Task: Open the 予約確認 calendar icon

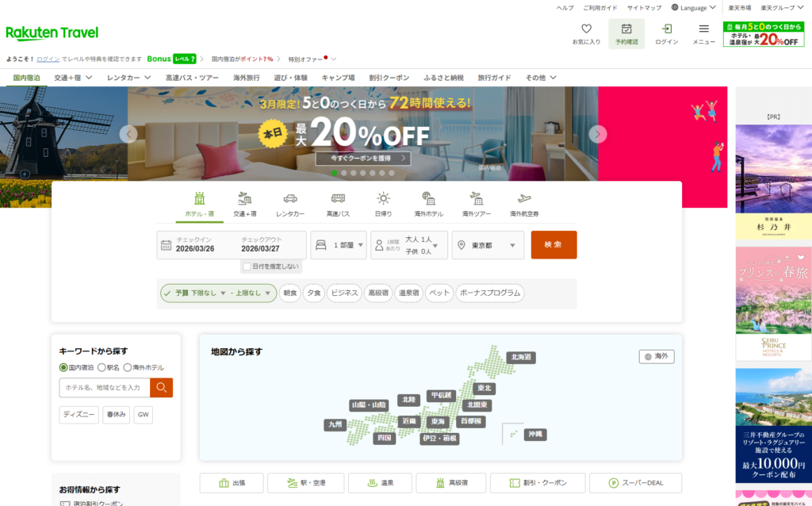Action: coord(626,29)
